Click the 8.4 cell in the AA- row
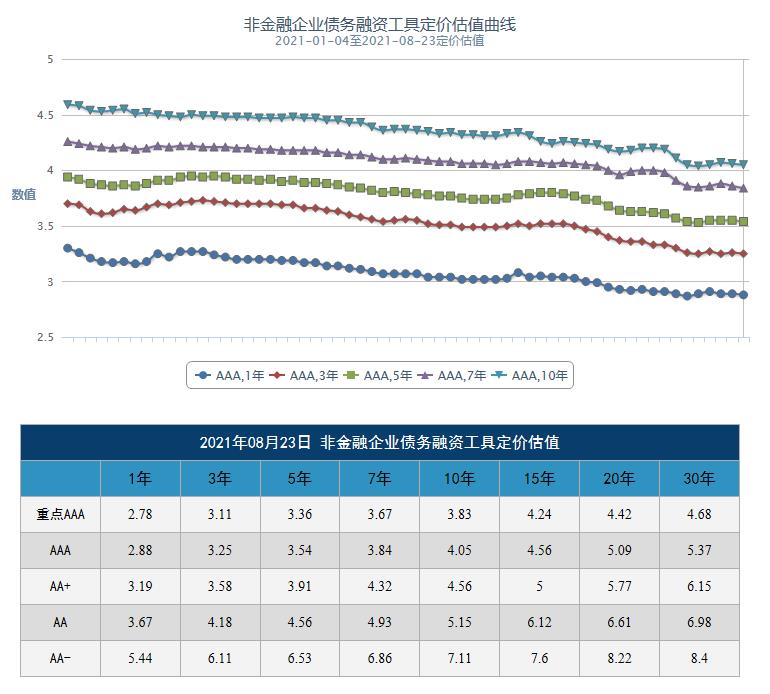This screenshot has width=770, height=694. 699,658
